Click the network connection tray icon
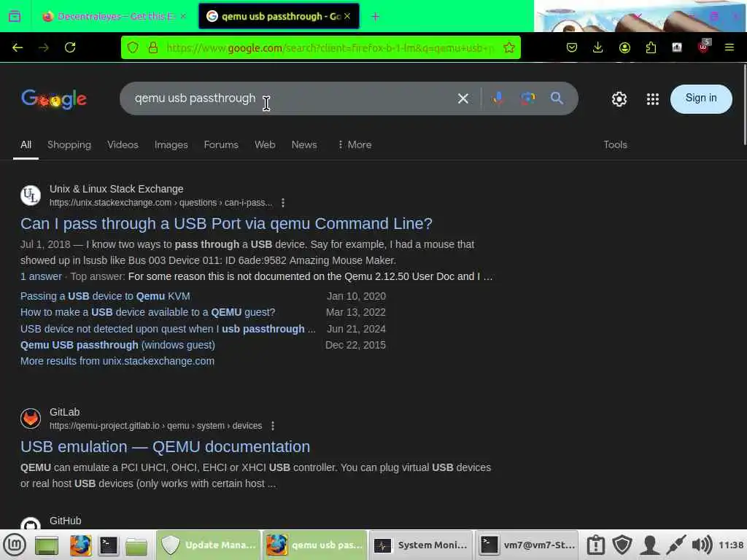747x560 pixels. pyautogui.click(x=676, y=545)
